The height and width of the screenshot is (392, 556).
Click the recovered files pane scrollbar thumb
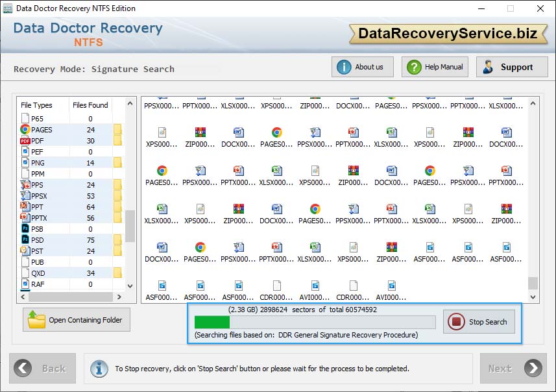coord(533,283)
